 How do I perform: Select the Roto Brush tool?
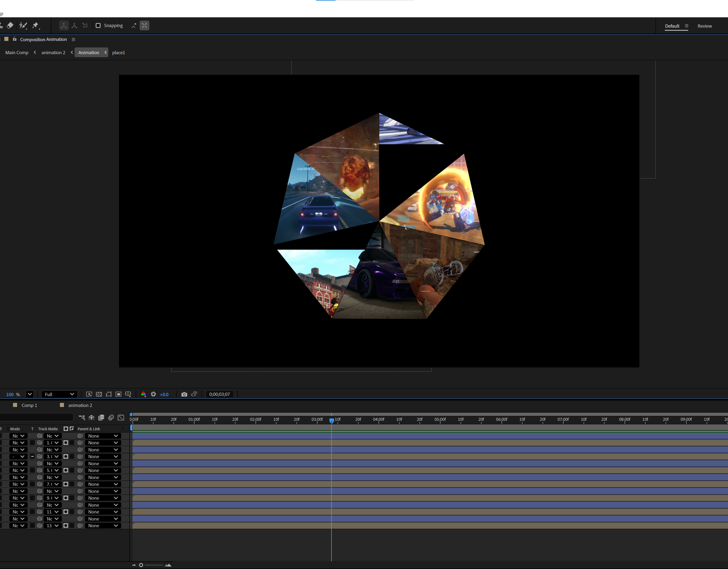point(23,25)
